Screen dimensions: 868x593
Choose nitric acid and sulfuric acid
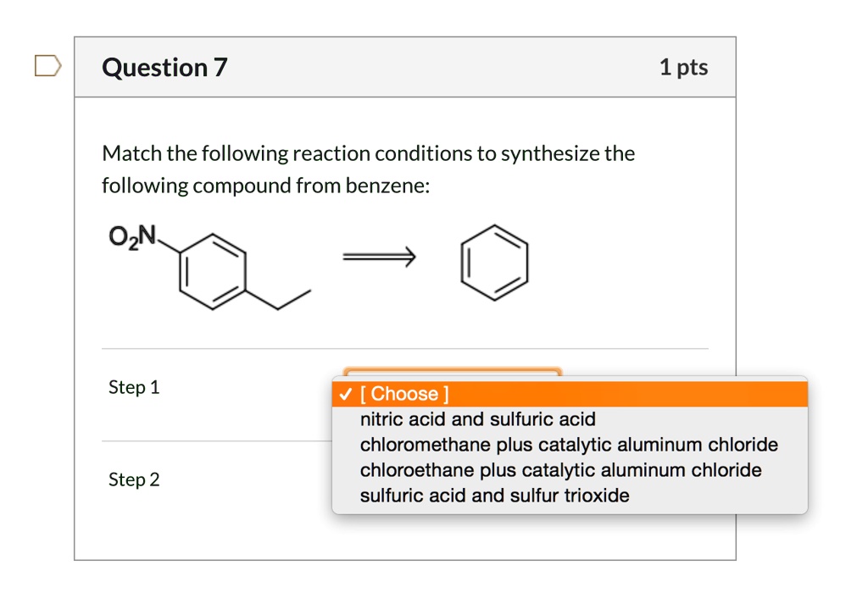(477, 418)
